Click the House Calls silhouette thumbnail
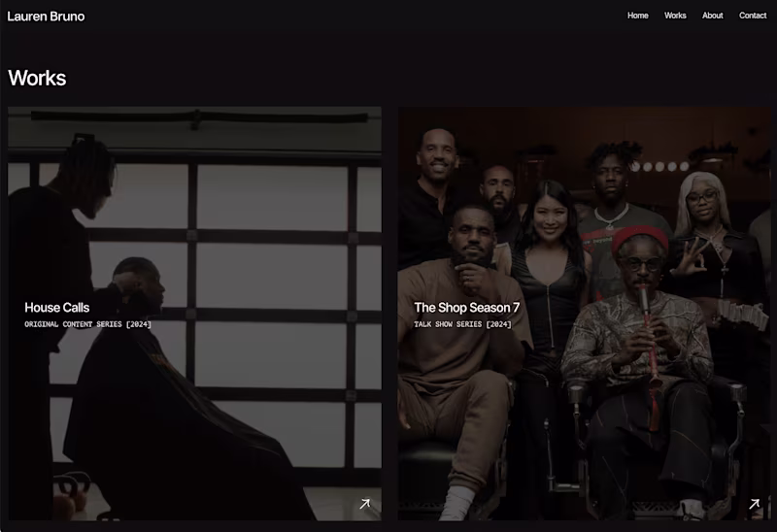Viewport: 777px width, 532px height. [194, 314]
